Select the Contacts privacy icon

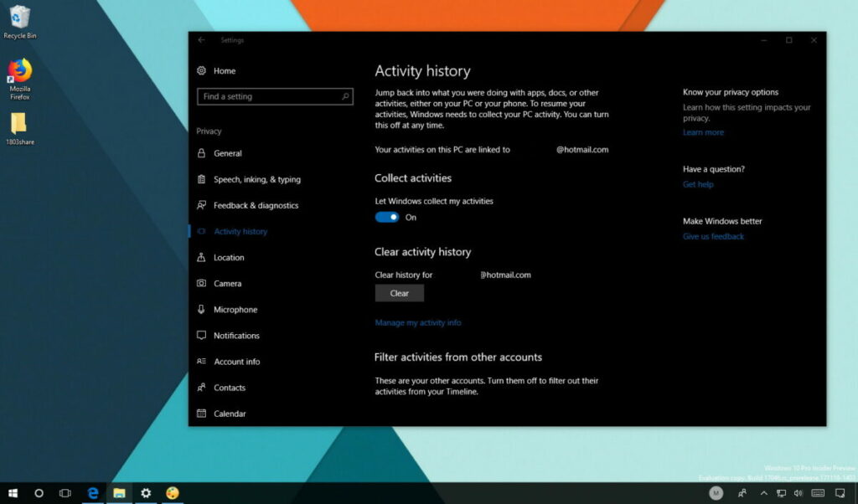(202, 387)
